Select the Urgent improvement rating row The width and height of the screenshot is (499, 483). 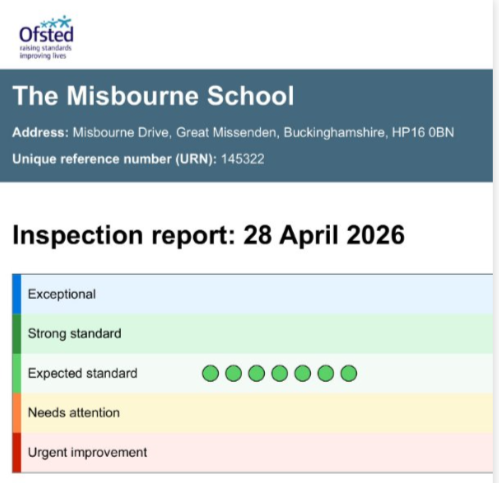252,453
